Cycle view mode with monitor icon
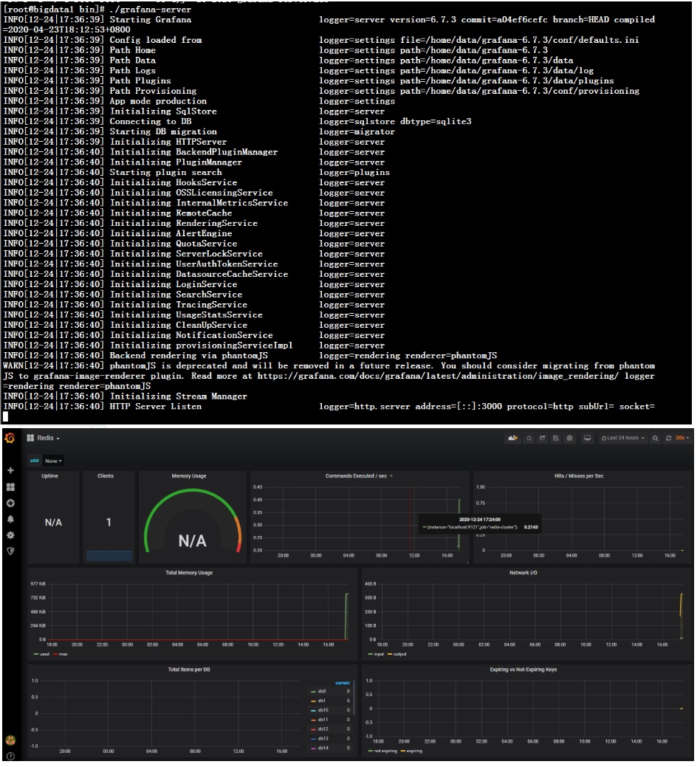This screenshot has height=767, width=700. pyautogui.click(x=588, y=438)
